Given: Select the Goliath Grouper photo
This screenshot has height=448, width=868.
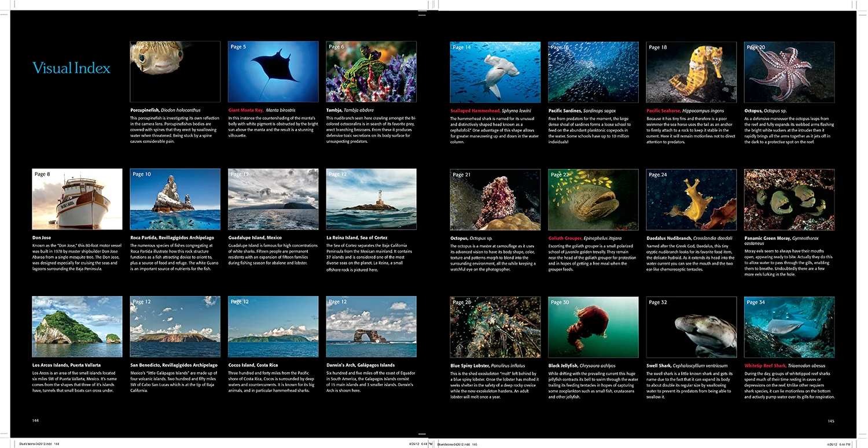Looking at the screenshot, I should (x=593, y=199).
